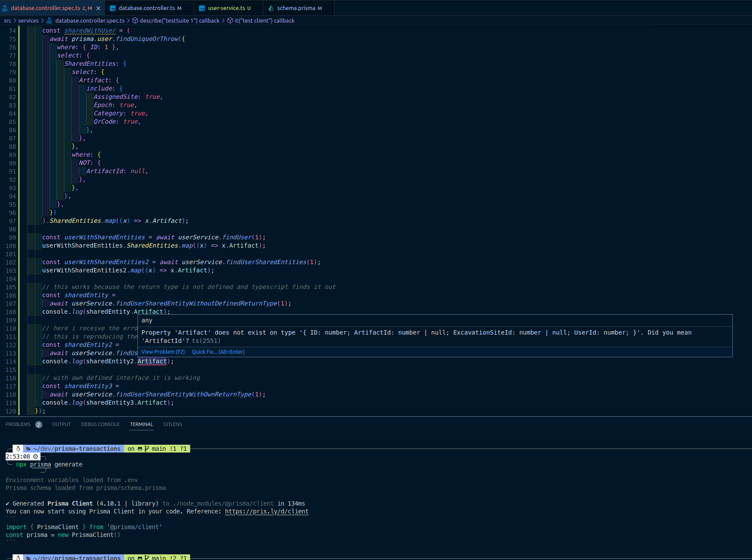
Task: Click the Prisma logo on schema.prisma tab
Action: pyautogui.click(x=272, y=7)
